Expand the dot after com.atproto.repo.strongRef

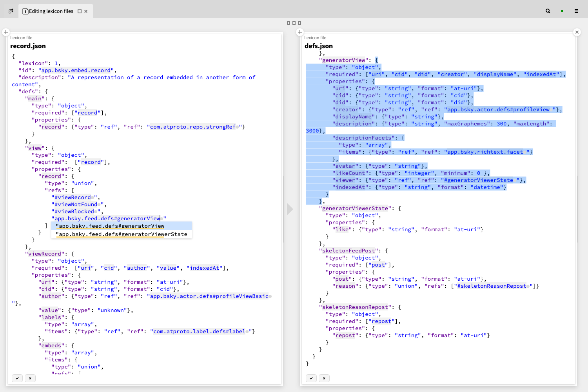(x=238, y=127)
